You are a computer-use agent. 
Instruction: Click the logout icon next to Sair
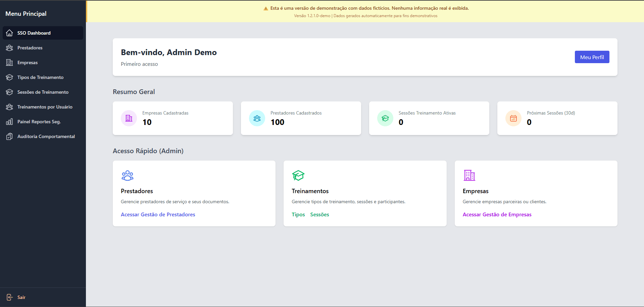tap(9, 297)
